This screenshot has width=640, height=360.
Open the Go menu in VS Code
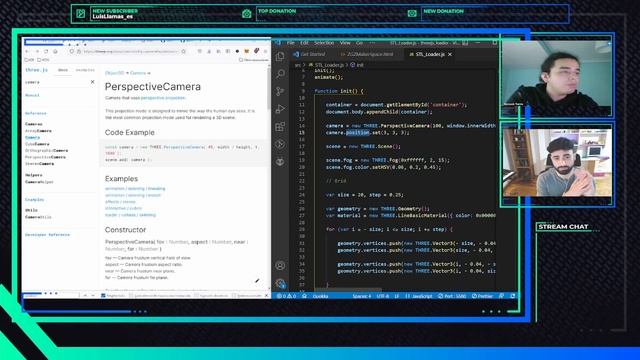(360, 42)
